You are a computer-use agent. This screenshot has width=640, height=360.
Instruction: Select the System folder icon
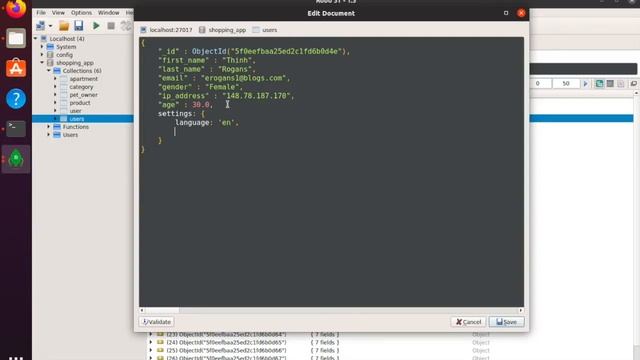pos(50,47)
